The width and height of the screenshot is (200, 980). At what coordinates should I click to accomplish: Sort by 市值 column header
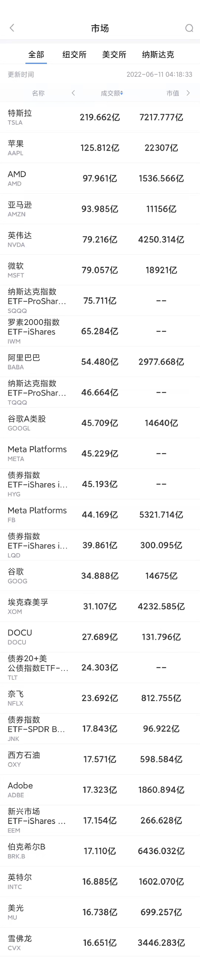pyautogui.click(x=173, y=93)
